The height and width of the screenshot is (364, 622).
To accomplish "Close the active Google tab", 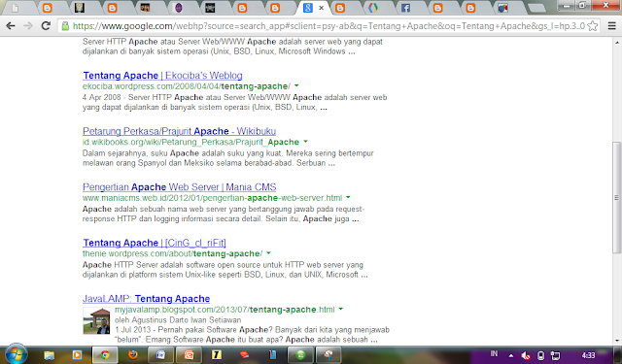I will [x=322, y=8].
